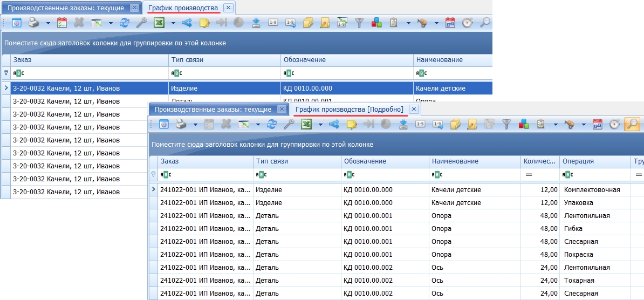Select row with operation Упаковка

pos(396,203)
